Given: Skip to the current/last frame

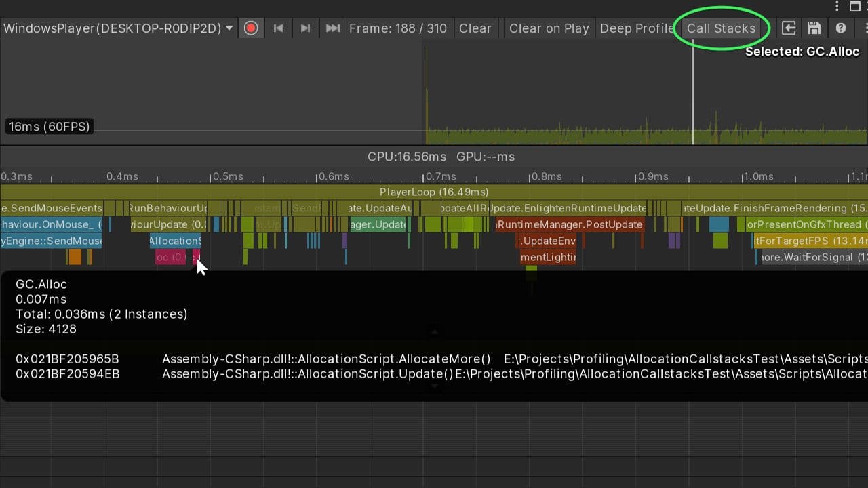Looking at the screenshot, I should click(x=332, y=28).
